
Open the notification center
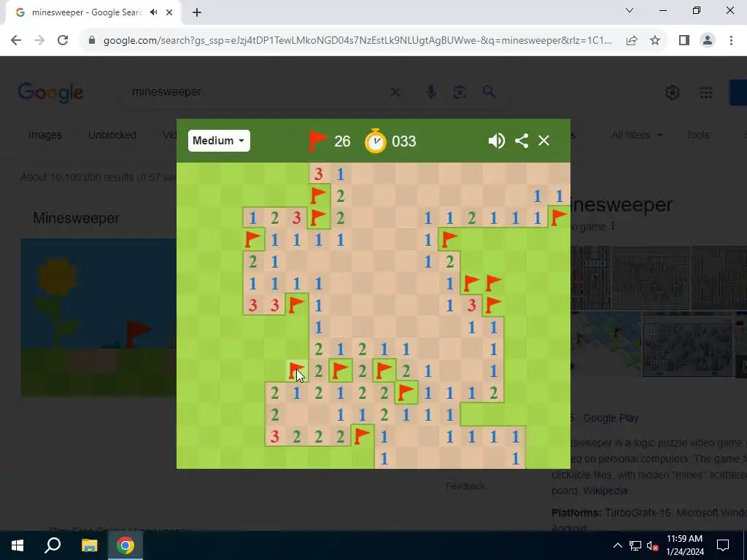(x=723, y=545)
